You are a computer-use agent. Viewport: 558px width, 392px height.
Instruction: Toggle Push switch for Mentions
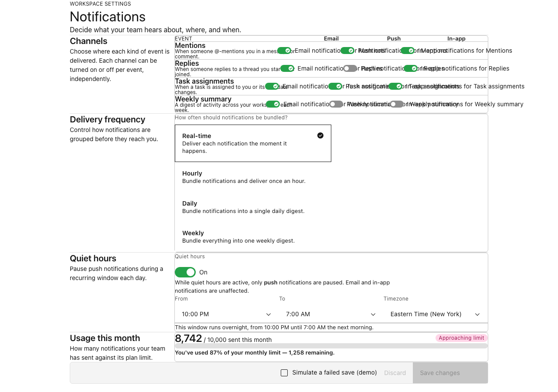tap(347, 51)
